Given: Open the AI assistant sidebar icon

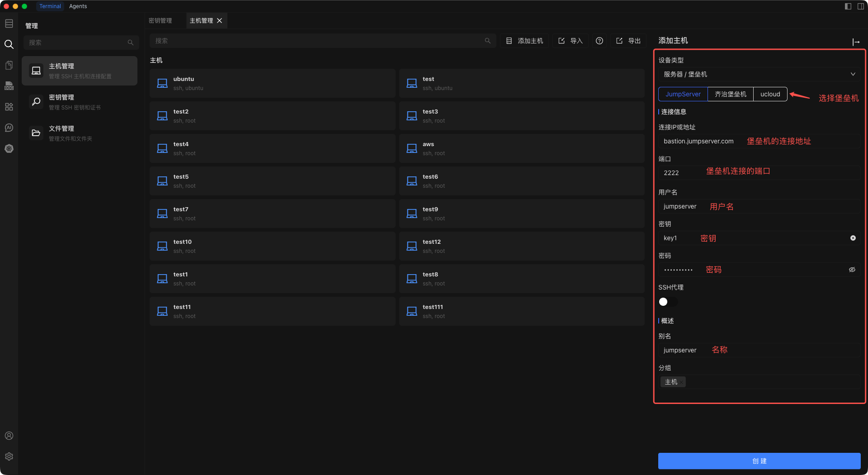Looking at the screenshot, I should point(9,128).
